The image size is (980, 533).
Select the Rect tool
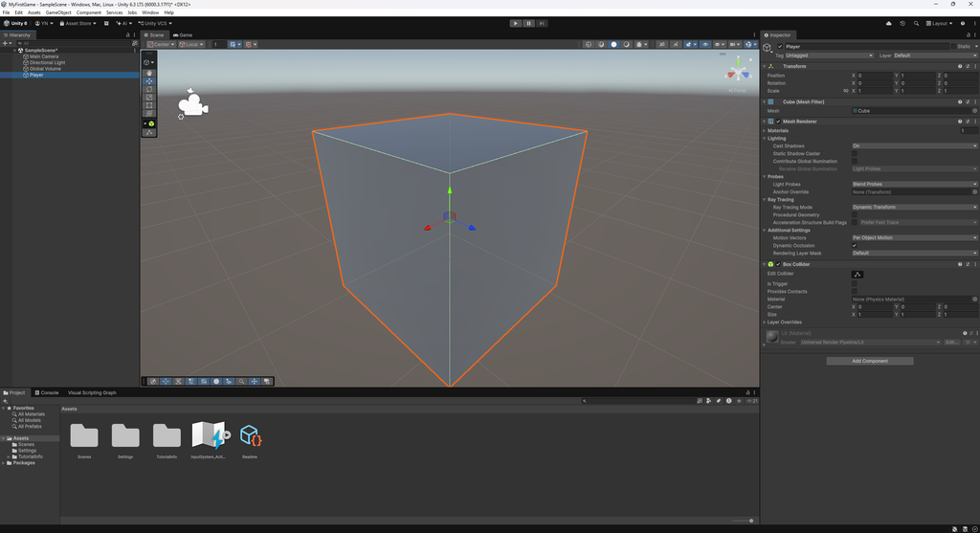click(x=149, y=105)
